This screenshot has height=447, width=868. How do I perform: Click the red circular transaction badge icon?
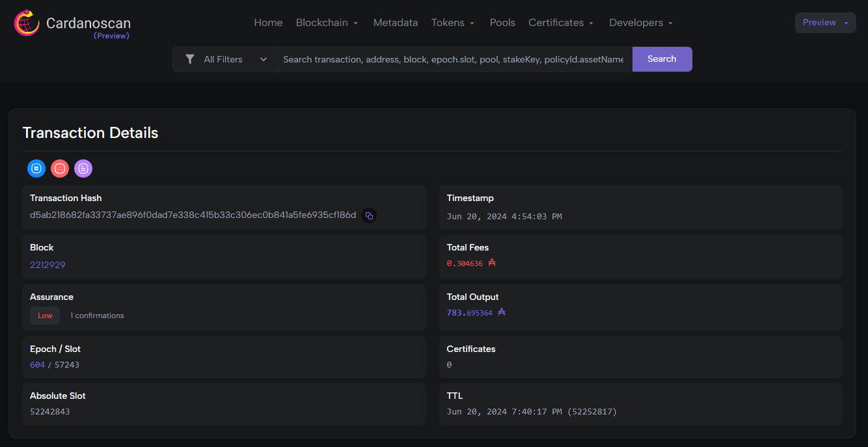pos(60,169)
